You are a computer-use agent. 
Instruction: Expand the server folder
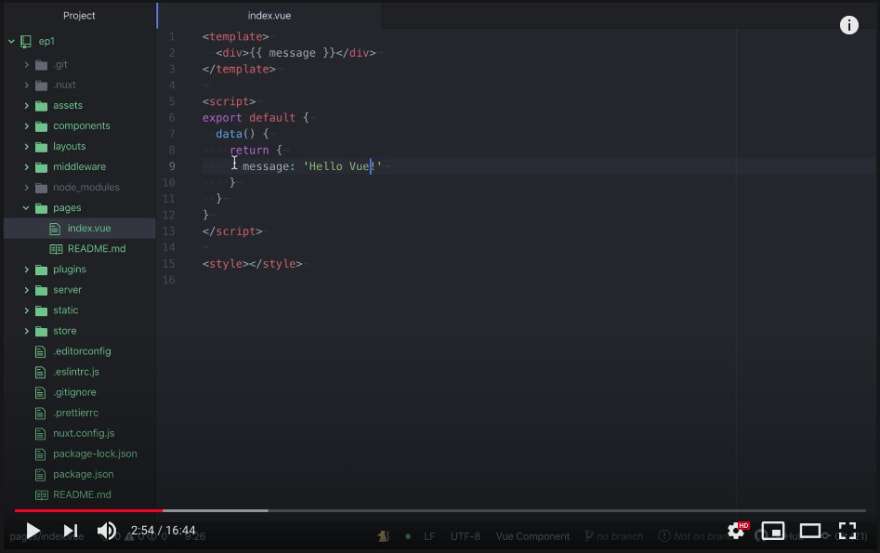pyautogui.click(x=26, y=290)
